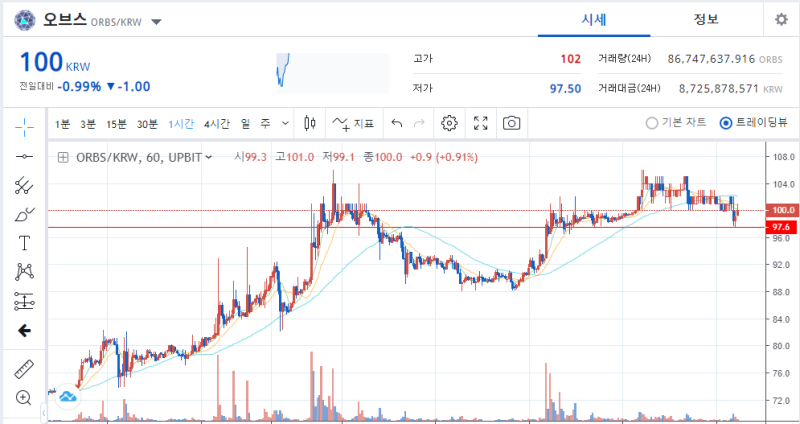This screenshot has height=424, width=800.
Task: Open chart settings gear in toolbar
Action: pos(449,123)
